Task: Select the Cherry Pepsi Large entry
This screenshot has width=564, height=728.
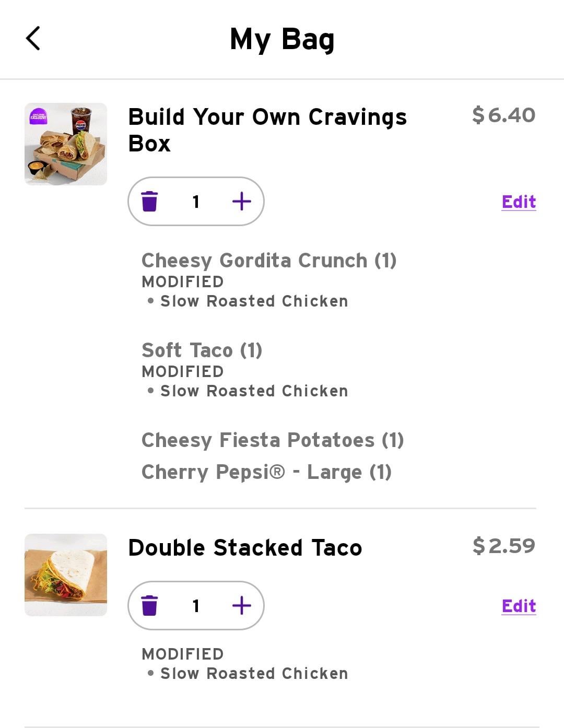Action: (x=266, y=472)
